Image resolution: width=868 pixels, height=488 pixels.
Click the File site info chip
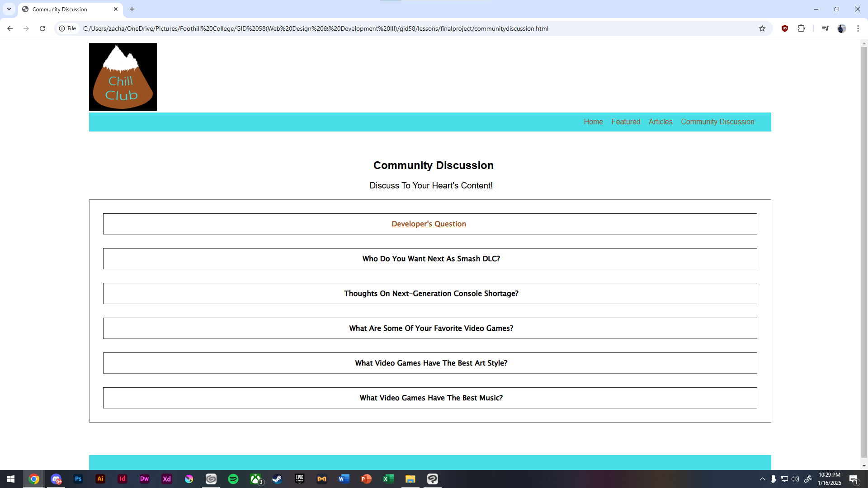(67, 28)
